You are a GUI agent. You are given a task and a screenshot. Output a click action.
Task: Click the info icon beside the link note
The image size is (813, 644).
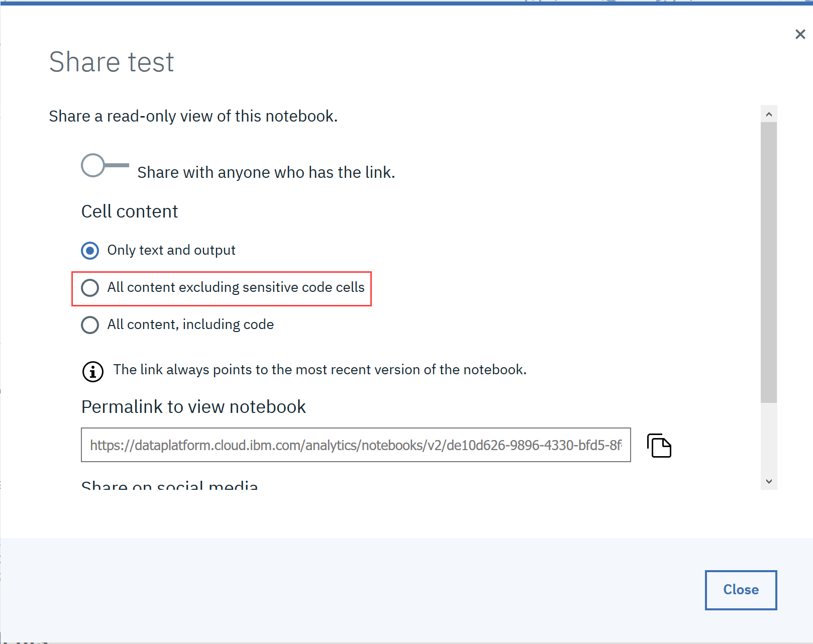point(93,372)
